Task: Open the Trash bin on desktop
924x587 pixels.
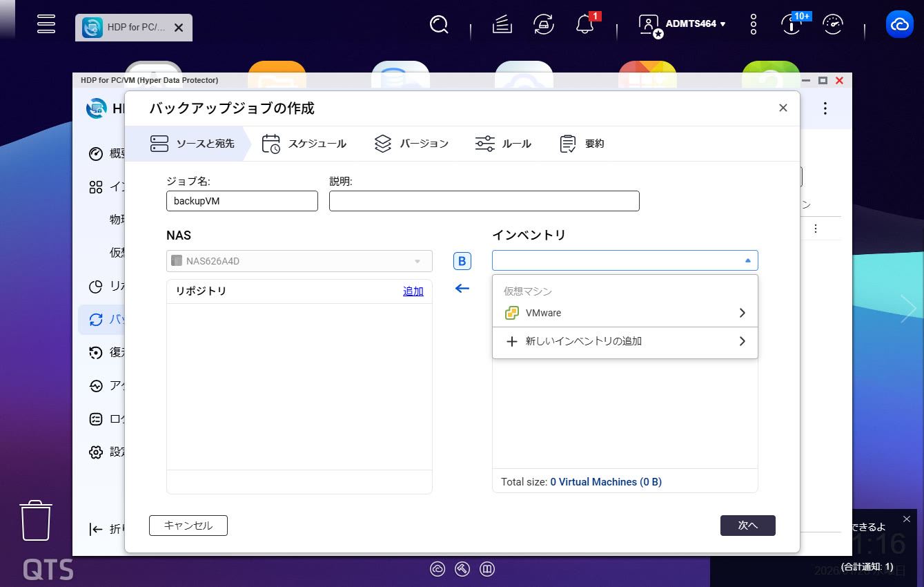Action: click(x=36, y=520)
